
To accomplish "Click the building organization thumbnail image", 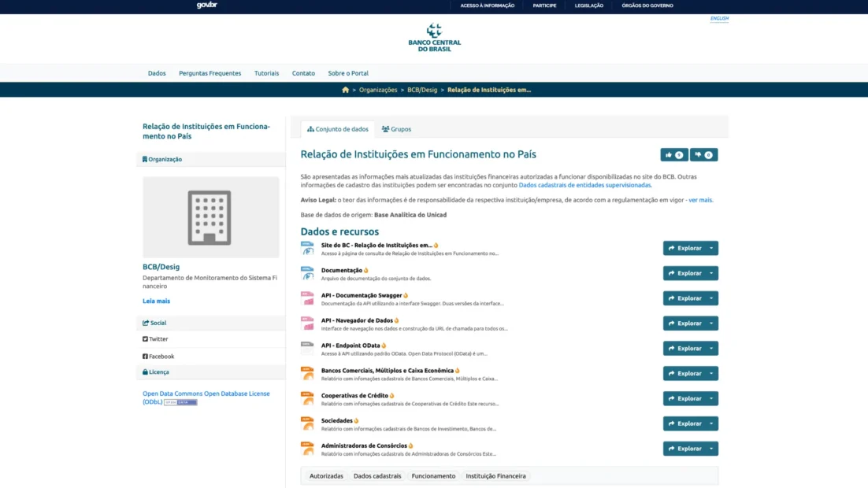I will (x=210, y=217).
